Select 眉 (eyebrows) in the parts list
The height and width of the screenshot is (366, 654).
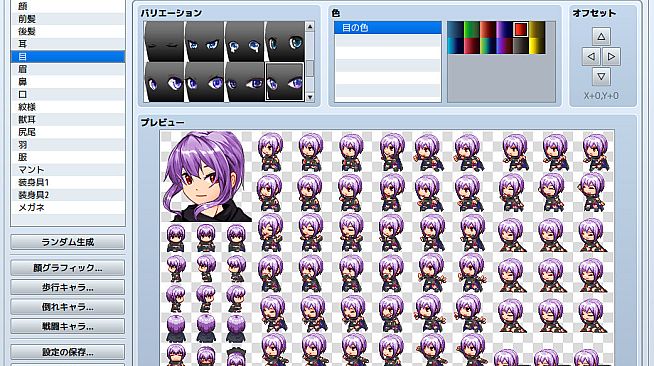click(68, 69)
